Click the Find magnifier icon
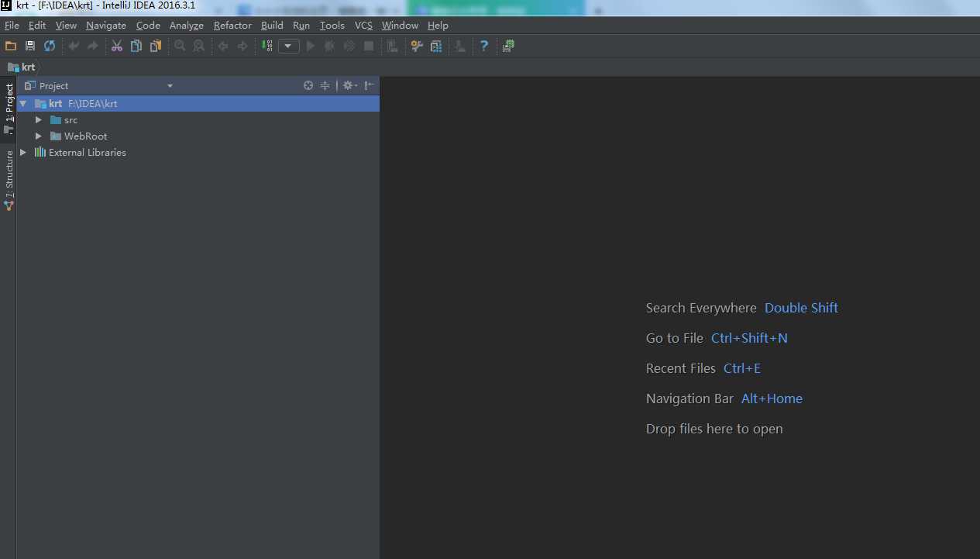The height and width of the screenshot is (559, 980). click(180, 46)
